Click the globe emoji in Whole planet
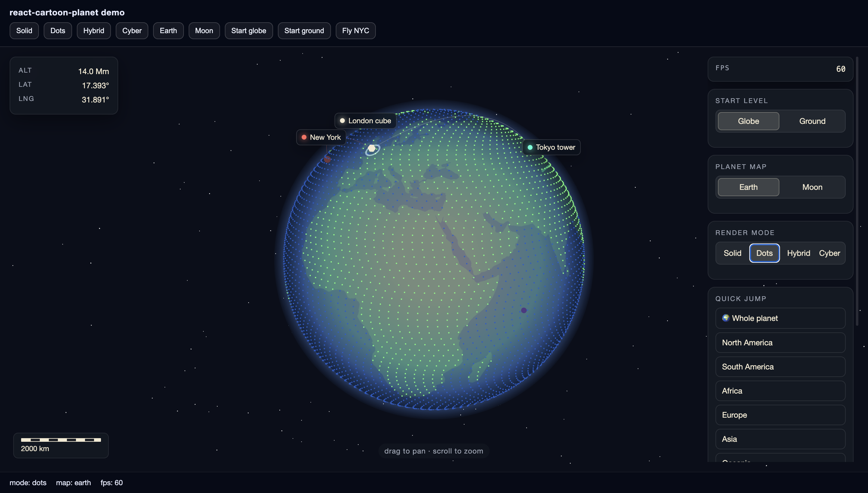 [x=725, y=318]
